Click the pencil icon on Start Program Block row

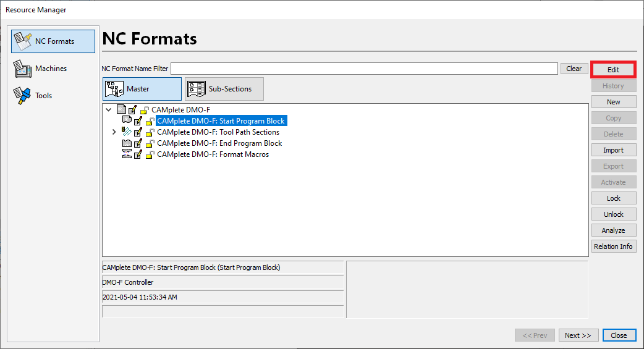pos(138,121)
